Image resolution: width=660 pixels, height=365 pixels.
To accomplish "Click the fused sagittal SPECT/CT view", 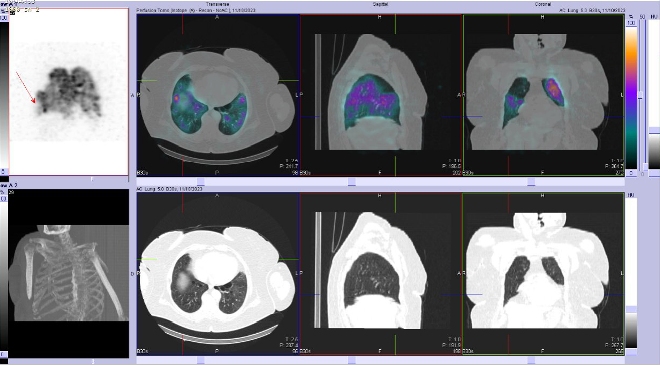I will pos(381,95).
